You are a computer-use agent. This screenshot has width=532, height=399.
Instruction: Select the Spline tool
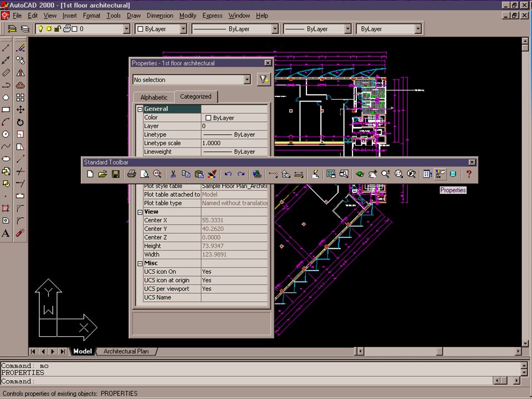[6, 146]
